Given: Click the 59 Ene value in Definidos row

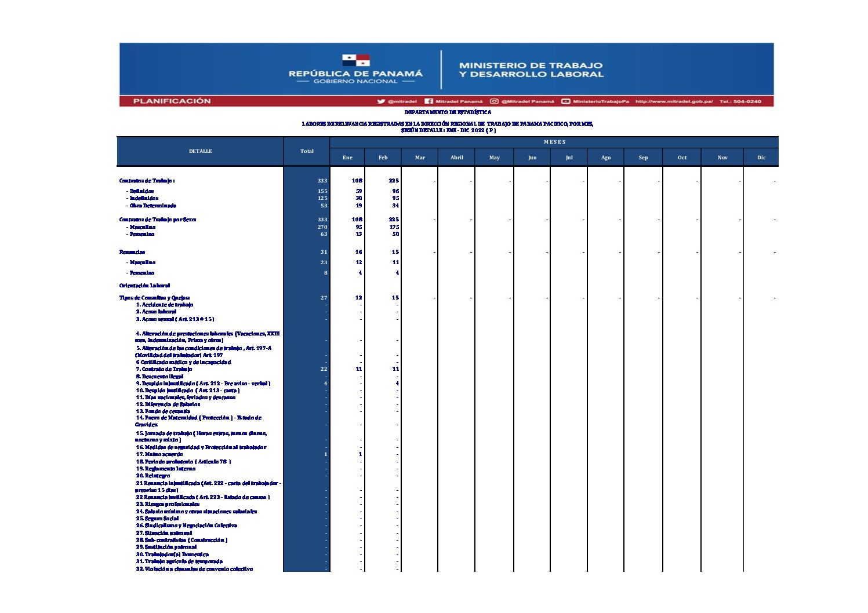Looking at the screenshot, I should (359, 191).
